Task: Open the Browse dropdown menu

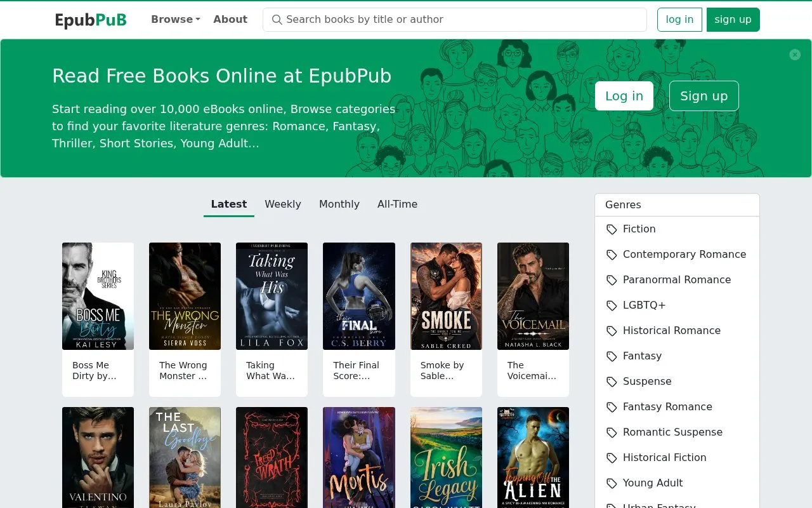Action: 176,19
